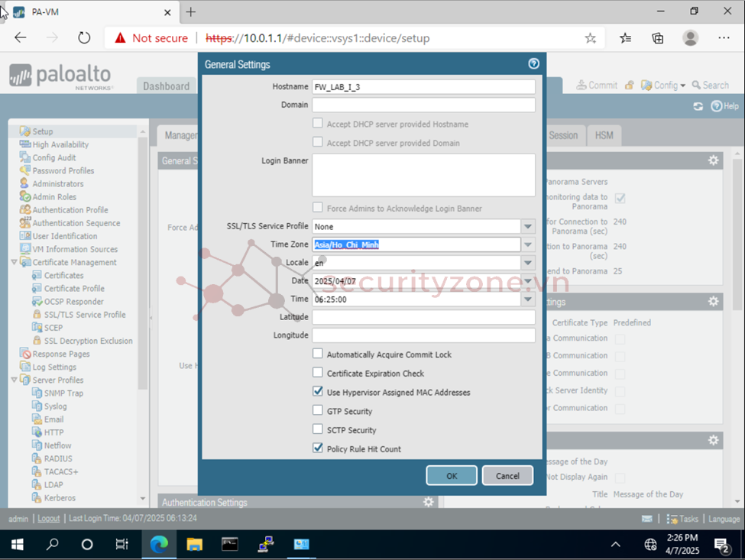This screenshot has width=745, height=560.
Task: Open the Time dropdown arrow
Action: (x=528, y=299)
